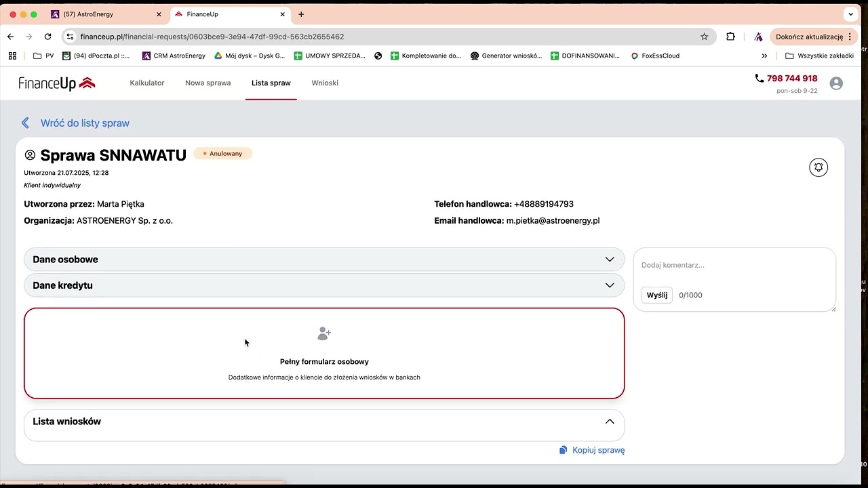Click the Anulowany status badge
The height and width of the screenshot is (488, 868).
tap(223, 154)
